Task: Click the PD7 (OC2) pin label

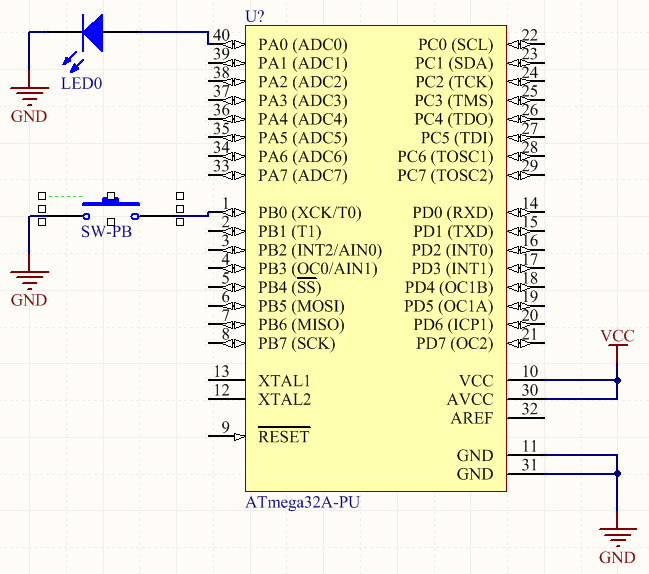Action: pyautogui.click(x=454, y=343)
